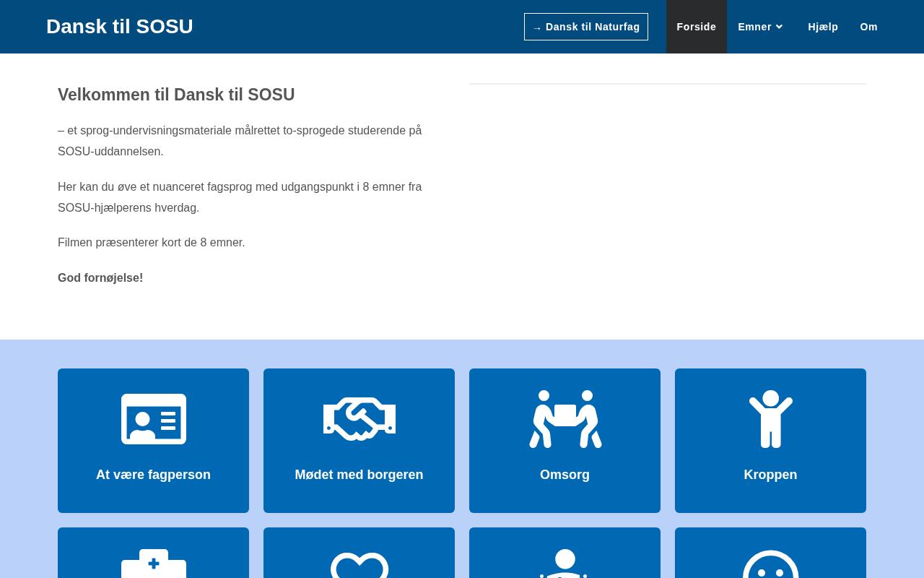Select the Forside menu item
Viewport: 924px width, 578px height.
point(697,27)
